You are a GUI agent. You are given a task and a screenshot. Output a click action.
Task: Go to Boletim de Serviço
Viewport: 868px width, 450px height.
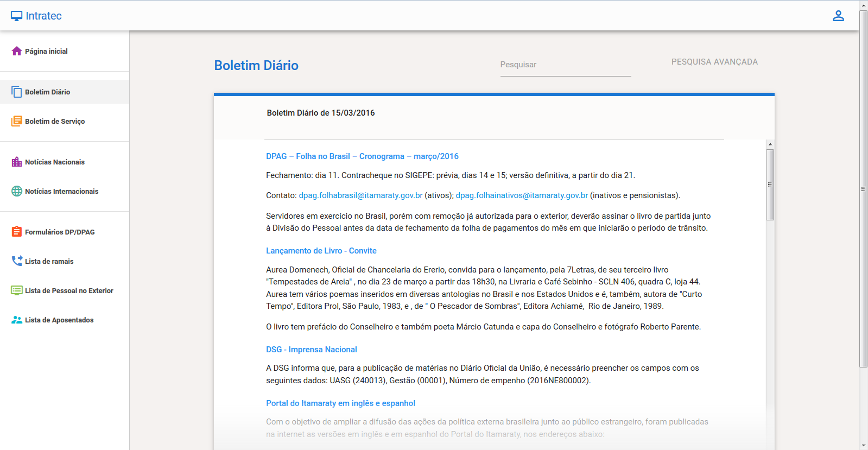[65, 121]
